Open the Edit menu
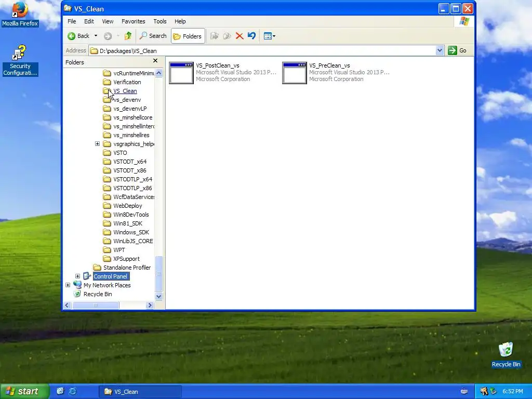 [x=89, y=21]
